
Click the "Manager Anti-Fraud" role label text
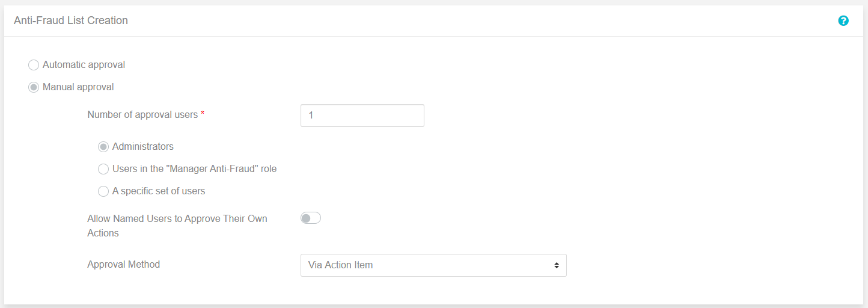tap(195, 168)
